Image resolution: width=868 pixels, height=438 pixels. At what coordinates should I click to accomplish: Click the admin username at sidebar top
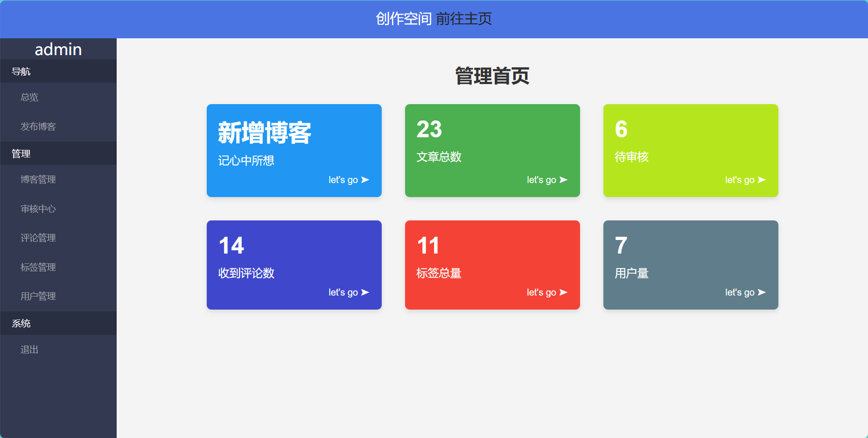click(58, 49)
